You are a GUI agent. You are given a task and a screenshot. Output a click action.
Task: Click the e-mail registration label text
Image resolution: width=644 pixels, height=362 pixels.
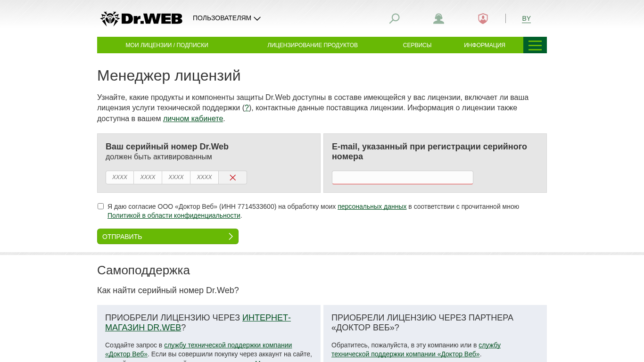[429, 151]
